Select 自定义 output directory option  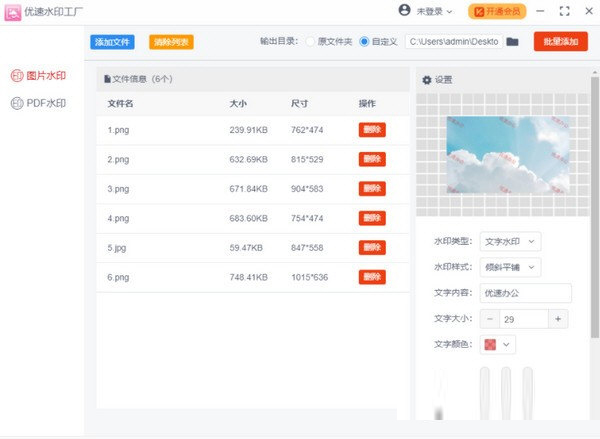364,42
